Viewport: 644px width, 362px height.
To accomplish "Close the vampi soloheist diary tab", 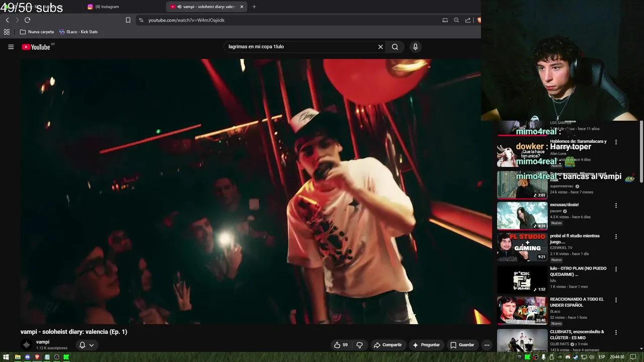I will pos(242,7).
